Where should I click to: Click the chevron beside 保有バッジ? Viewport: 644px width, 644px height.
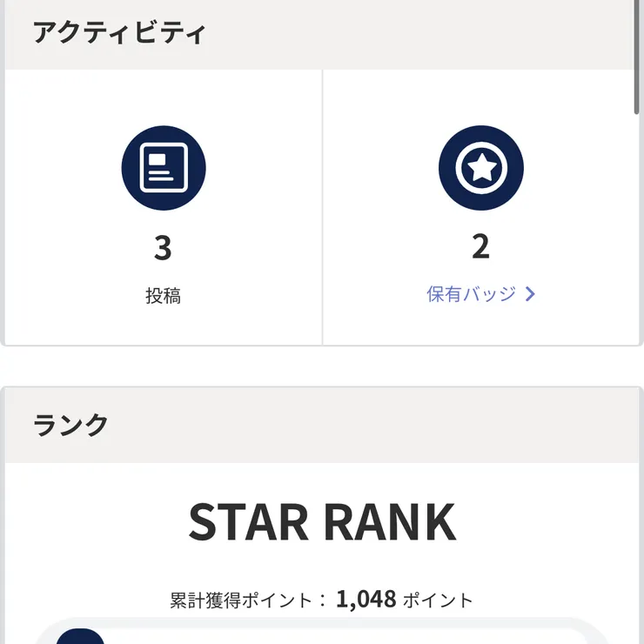[530, 294]
